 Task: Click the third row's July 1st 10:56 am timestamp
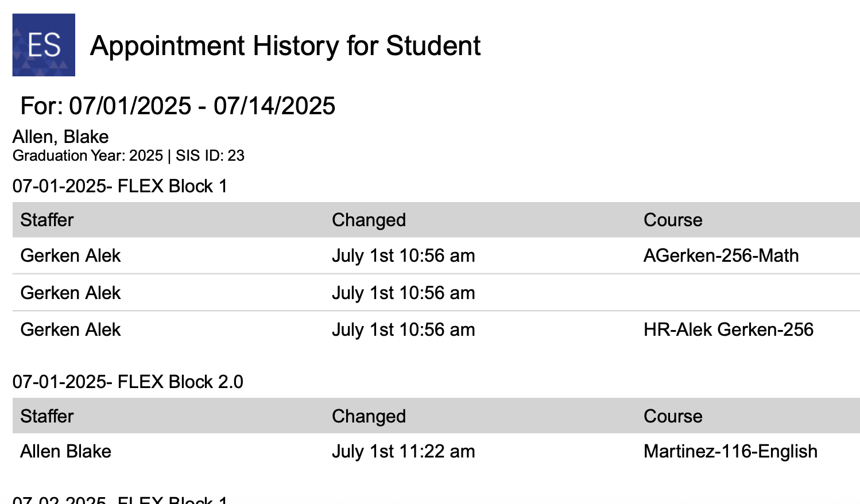click(403, 330)
